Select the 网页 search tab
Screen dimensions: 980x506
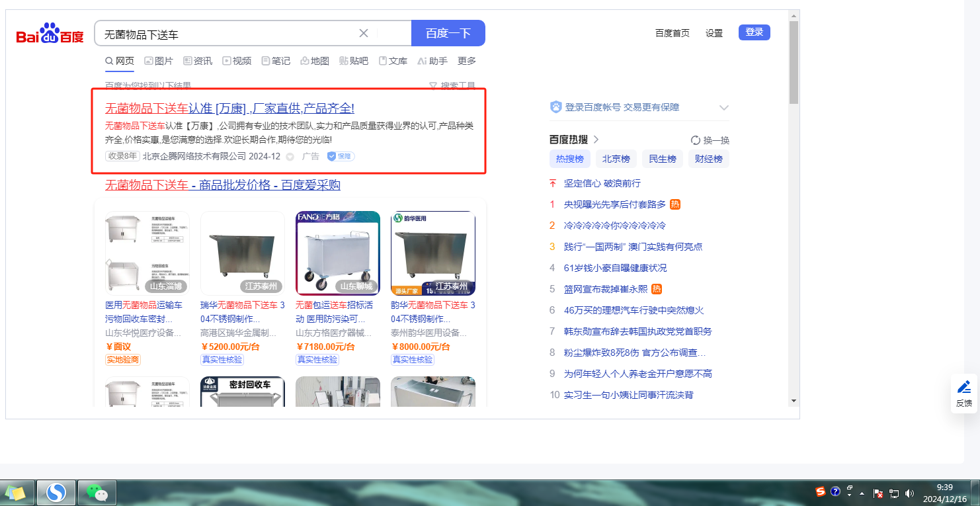click(x=120, y=61)
